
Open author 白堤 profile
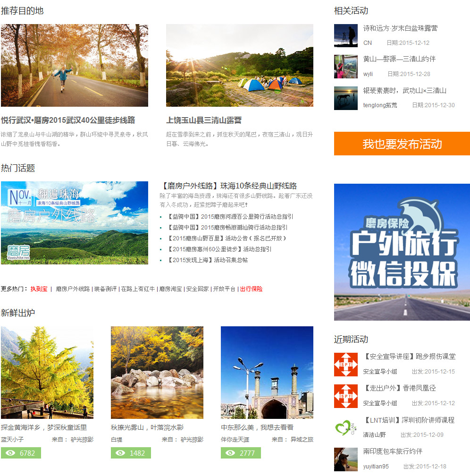(117, 440)
